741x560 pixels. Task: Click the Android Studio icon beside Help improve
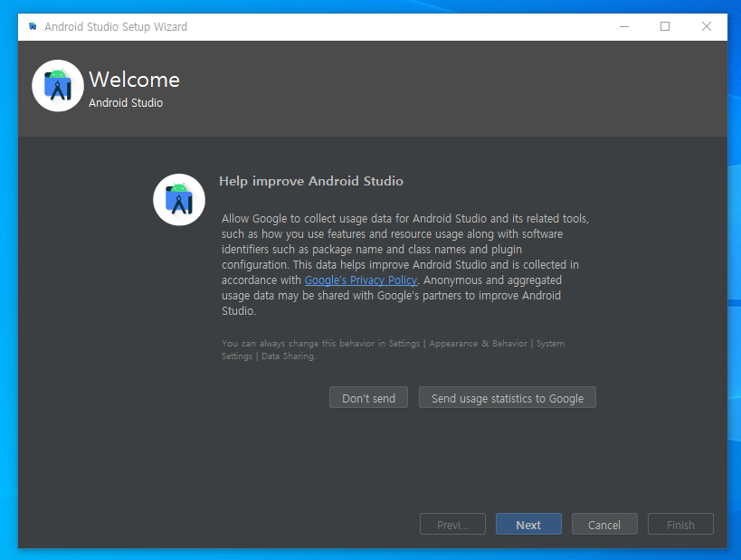click(x=179, y=199)
